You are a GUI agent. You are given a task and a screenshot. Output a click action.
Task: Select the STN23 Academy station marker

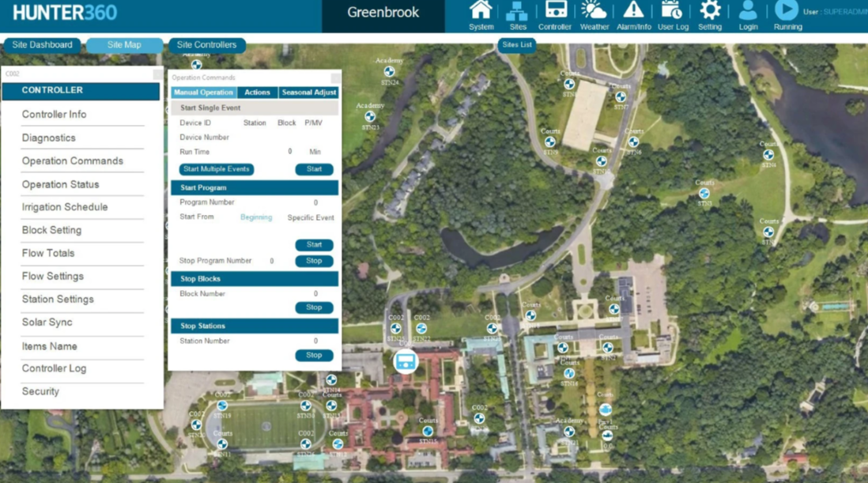370,116
